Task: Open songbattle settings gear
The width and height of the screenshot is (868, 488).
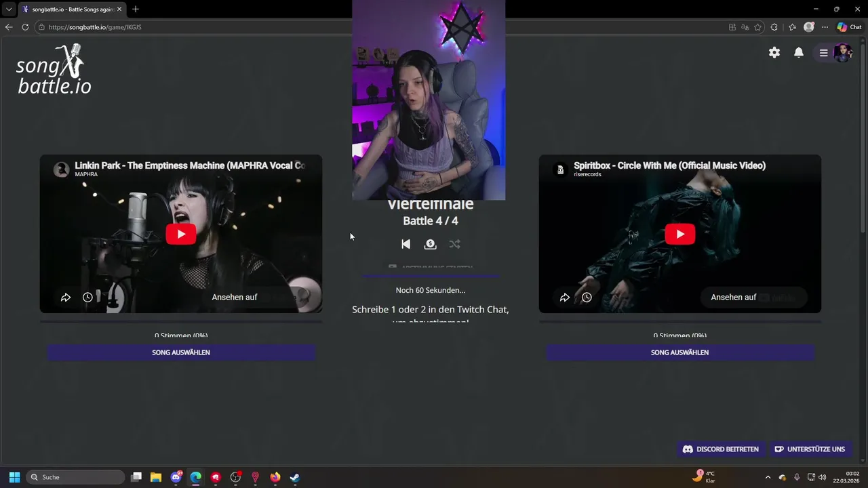Action: (774, 53)
